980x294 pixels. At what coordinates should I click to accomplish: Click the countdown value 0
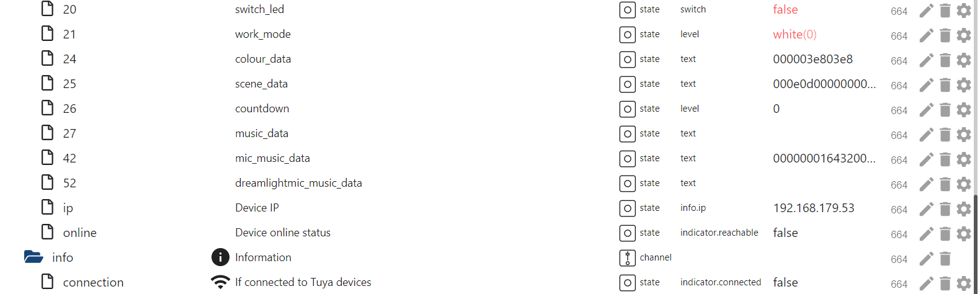click(777, 109)
